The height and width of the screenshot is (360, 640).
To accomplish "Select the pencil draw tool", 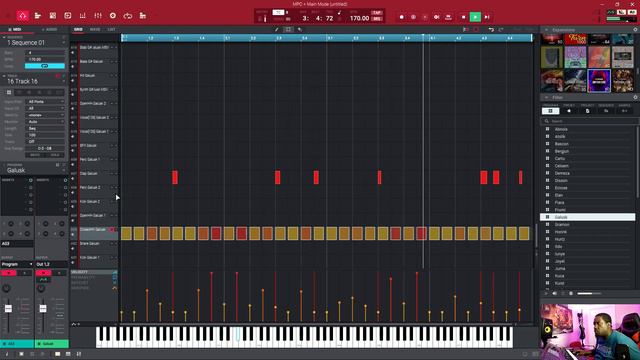I will tap(277, 29).
